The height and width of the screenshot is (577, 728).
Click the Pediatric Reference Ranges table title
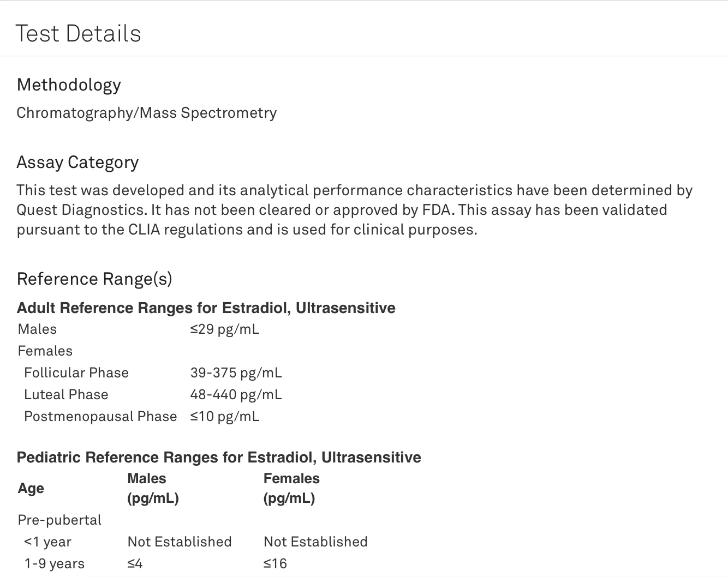(219, 458)
